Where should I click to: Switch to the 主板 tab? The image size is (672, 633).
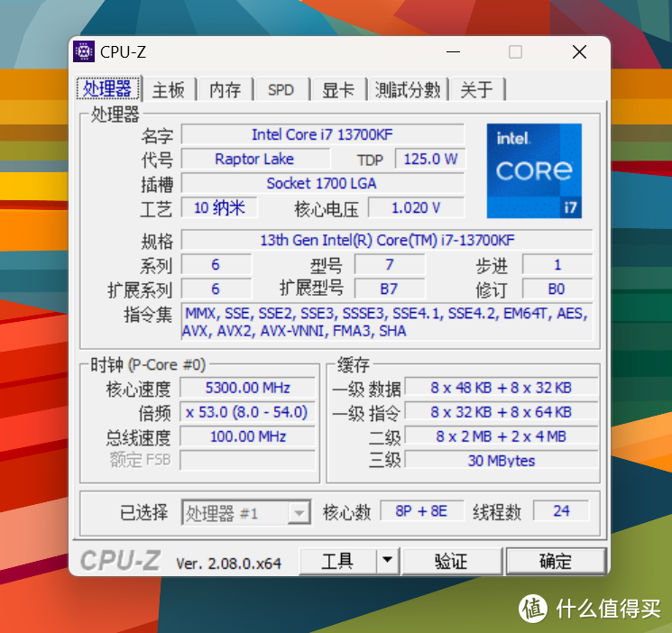(x=169, y=90)
